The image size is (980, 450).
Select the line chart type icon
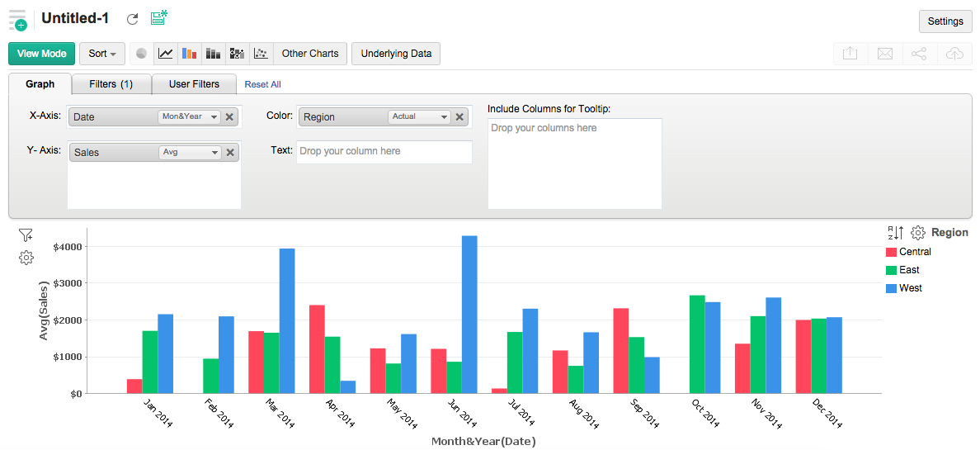[x=166, y=54]
